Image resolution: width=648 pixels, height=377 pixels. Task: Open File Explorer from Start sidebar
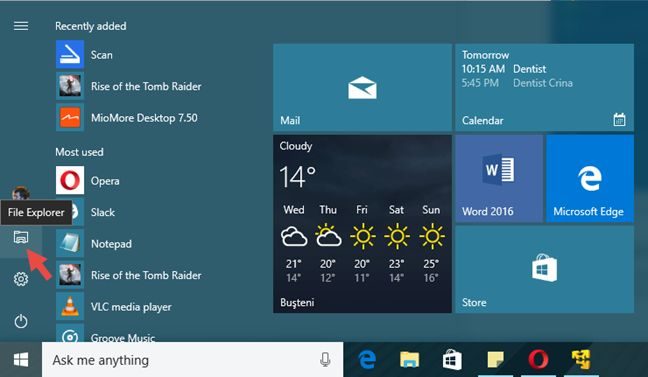(x=21, y=237)
